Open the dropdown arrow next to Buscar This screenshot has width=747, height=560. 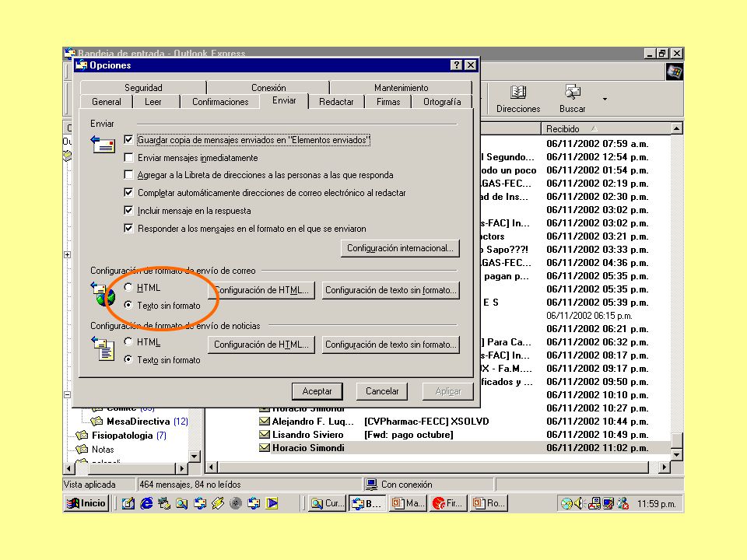coord(605,99)
